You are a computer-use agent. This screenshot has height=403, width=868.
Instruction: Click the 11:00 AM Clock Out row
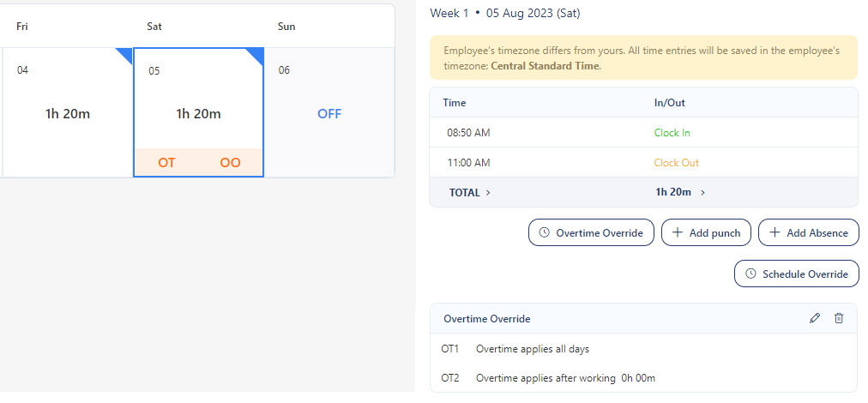point(643,163)
